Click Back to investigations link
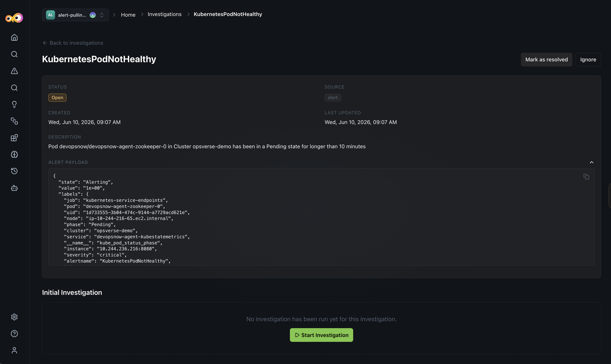The height and width of the screenshot is (364, 611). 73,43
